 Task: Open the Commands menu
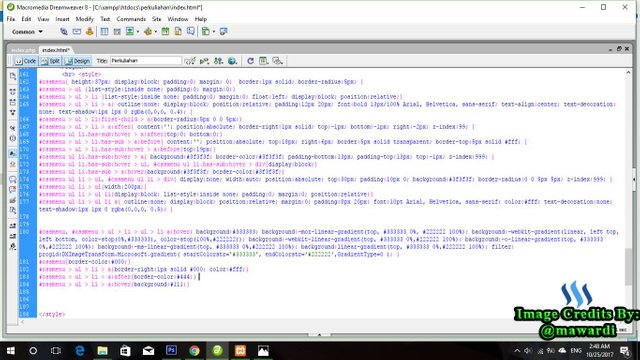tap(131, 19)
